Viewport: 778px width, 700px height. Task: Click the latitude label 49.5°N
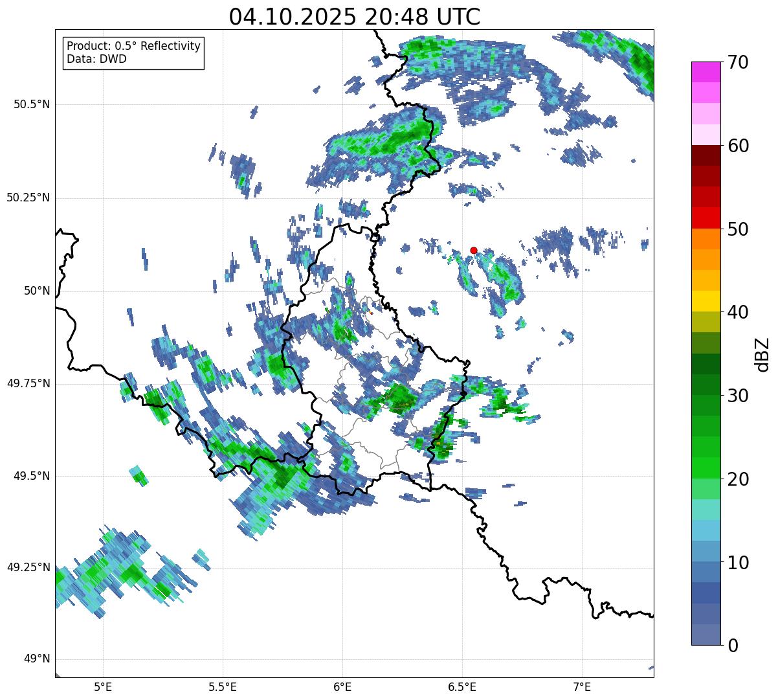[x=33, y=476]
